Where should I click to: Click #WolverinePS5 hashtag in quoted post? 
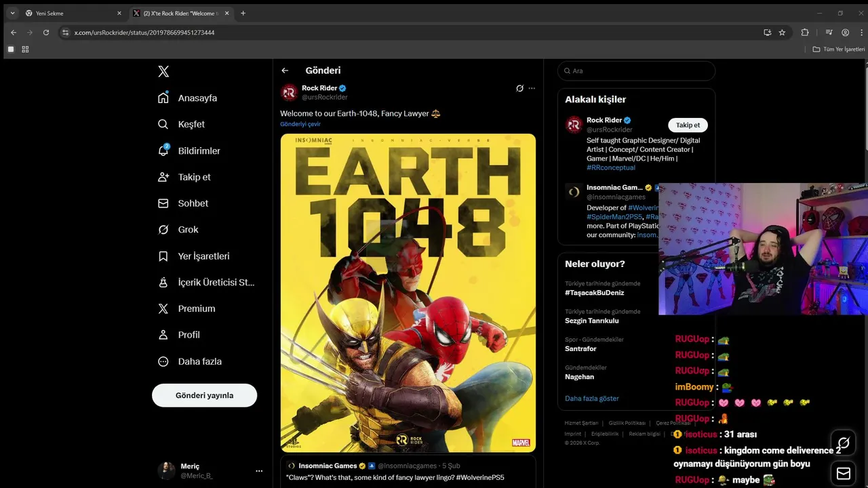[480, 477]
